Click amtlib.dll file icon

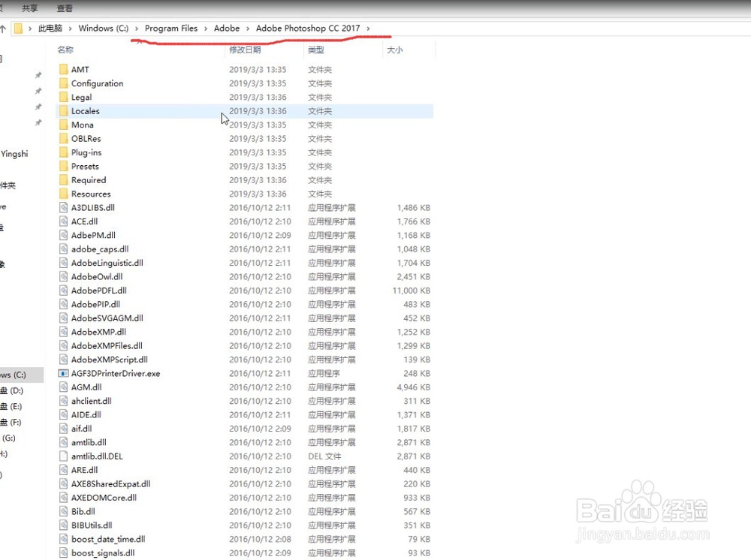[x=63, y=442]
